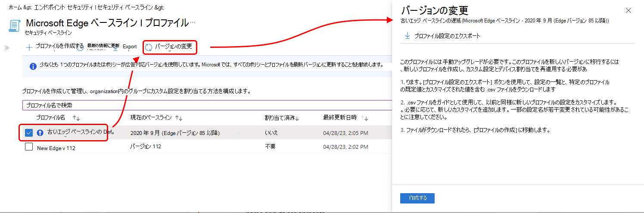
Task: Click the blue 作成する button
Action: pyautogui.click(x=417, y=198)
